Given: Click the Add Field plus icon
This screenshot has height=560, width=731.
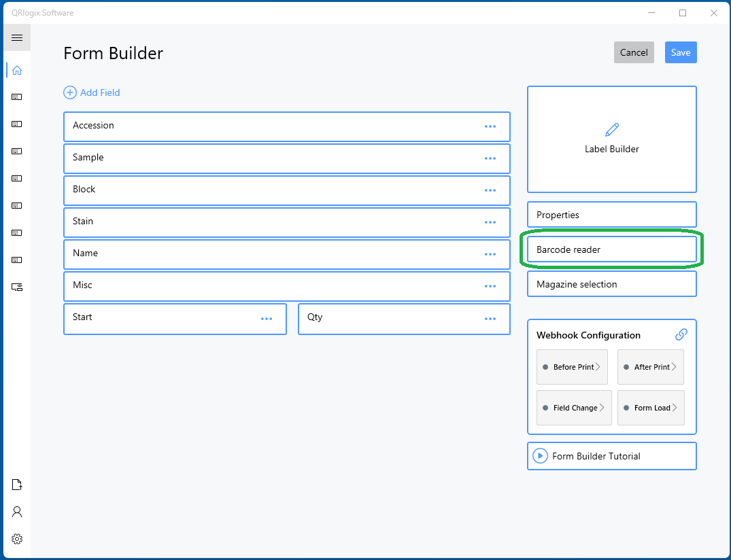Looking at the screenshot, I should (70, 92).
